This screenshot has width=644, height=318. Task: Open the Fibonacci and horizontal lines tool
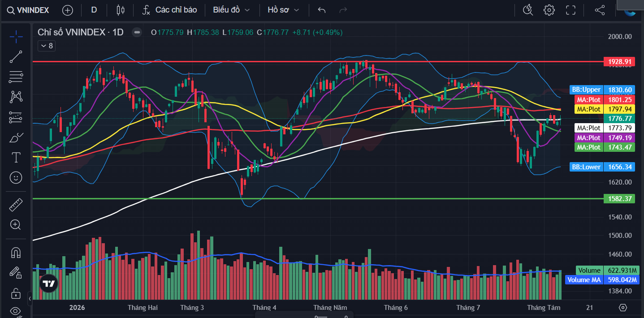[x=16, y=77]
